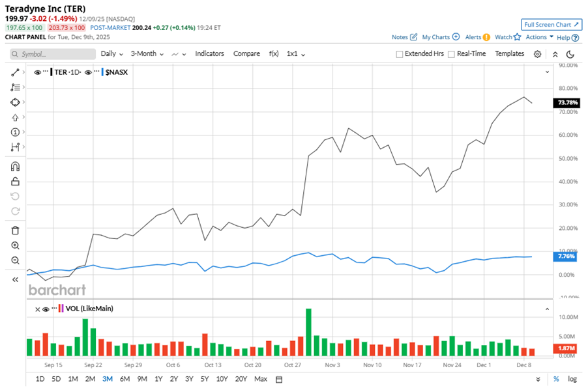The height and width of the screenshot is (390, 588).
Task: Select the arrow marker tool
Action: point(15,117)
